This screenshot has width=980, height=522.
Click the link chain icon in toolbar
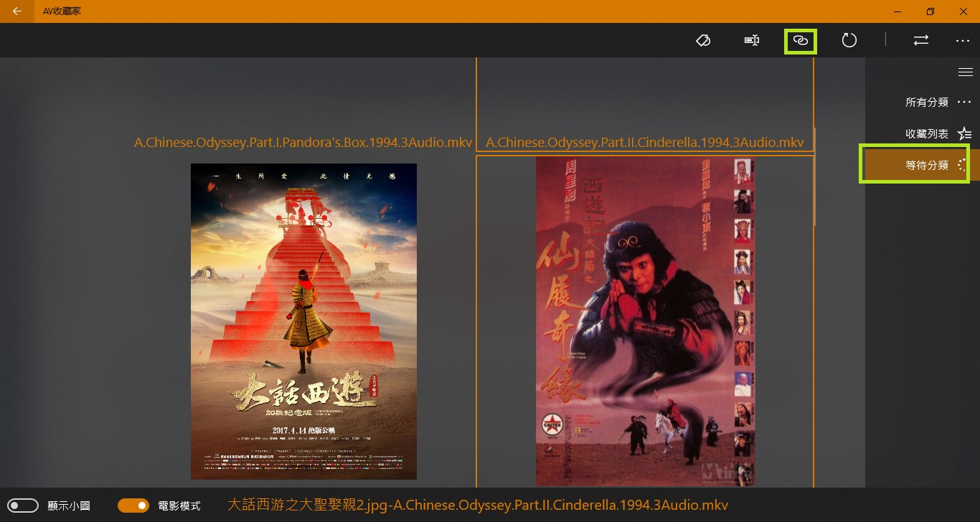[801, 41]
